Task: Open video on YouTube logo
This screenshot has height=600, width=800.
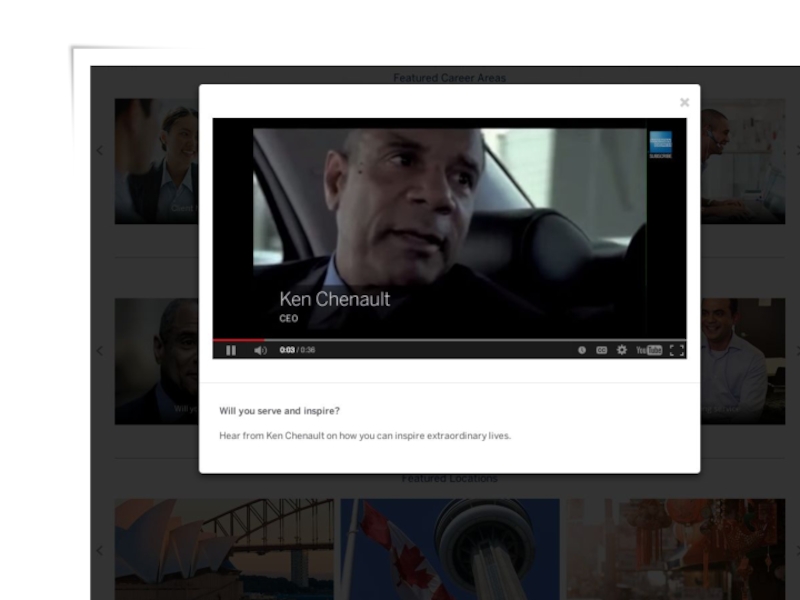Action: click(x=649, y=350)
